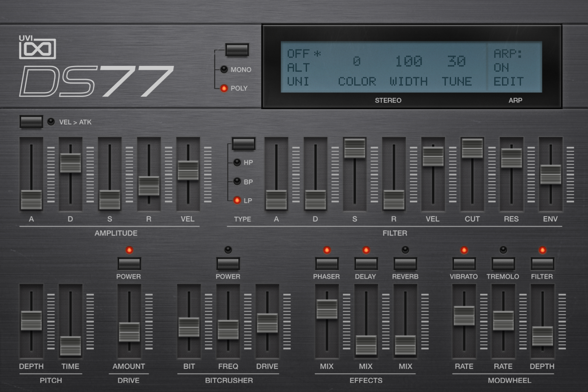Choose the HP filter type
This screenshot has width=588, height=392.
coord(237,163)
